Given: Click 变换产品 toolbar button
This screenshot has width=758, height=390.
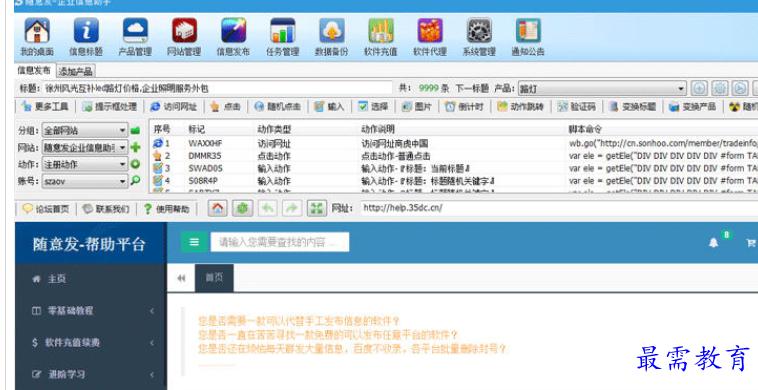Looking at the screenshot, I should (x=692, y=106).
